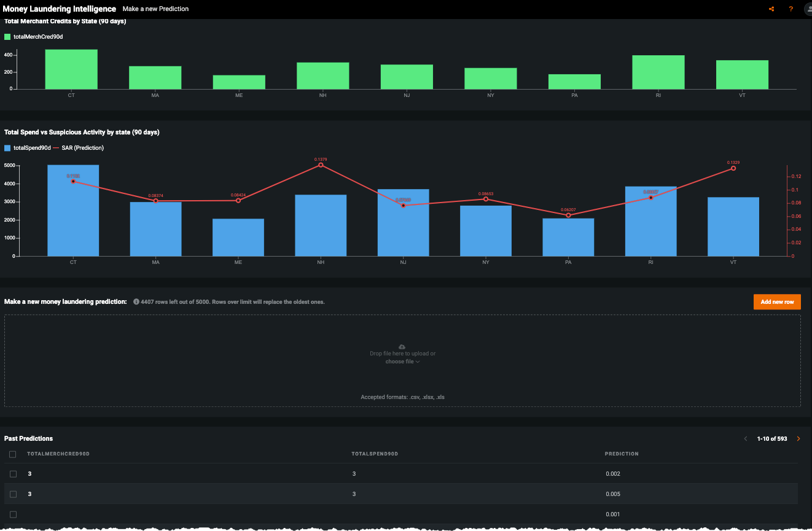
Task: Go to previous page of Past Predictions
Action: [x=746, y=439]
